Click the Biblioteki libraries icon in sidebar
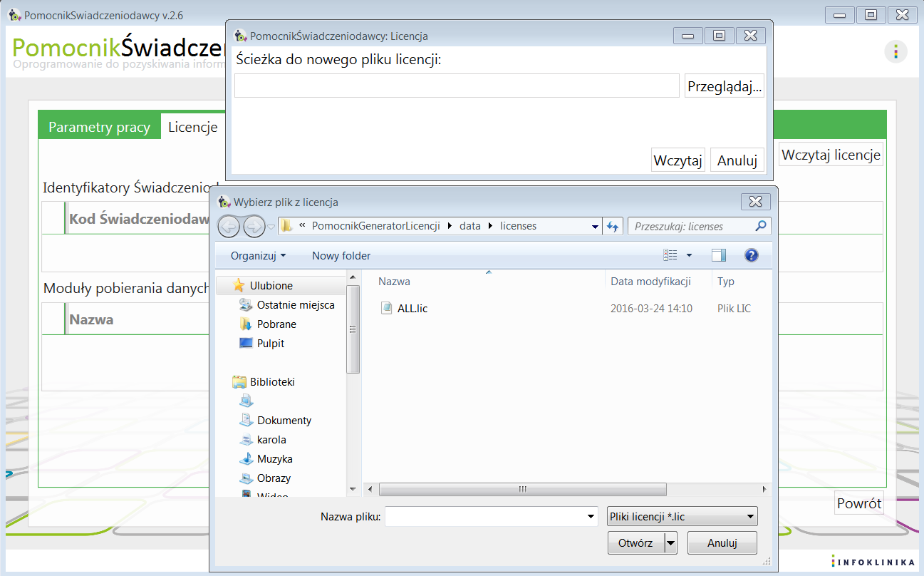 (239, 382)
